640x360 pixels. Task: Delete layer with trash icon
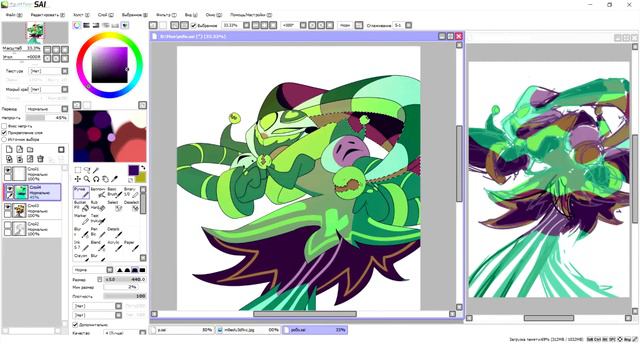point(40,159)
